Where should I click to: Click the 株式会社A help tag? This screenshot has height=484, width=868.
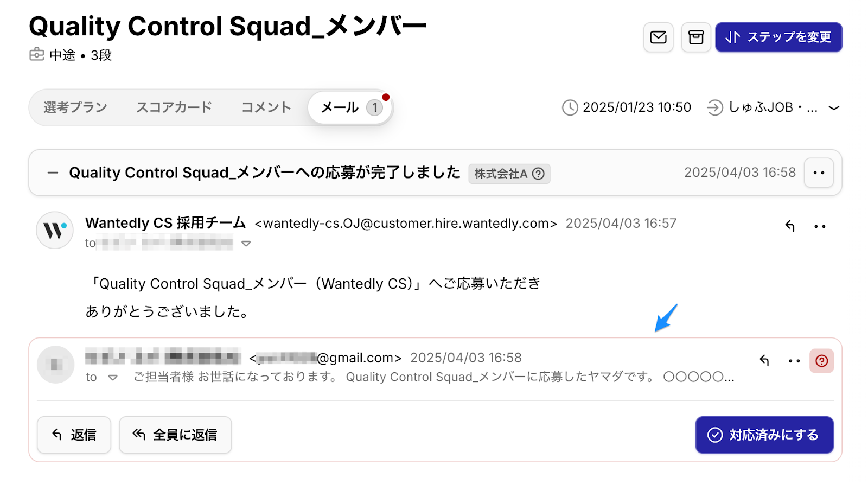509,174
